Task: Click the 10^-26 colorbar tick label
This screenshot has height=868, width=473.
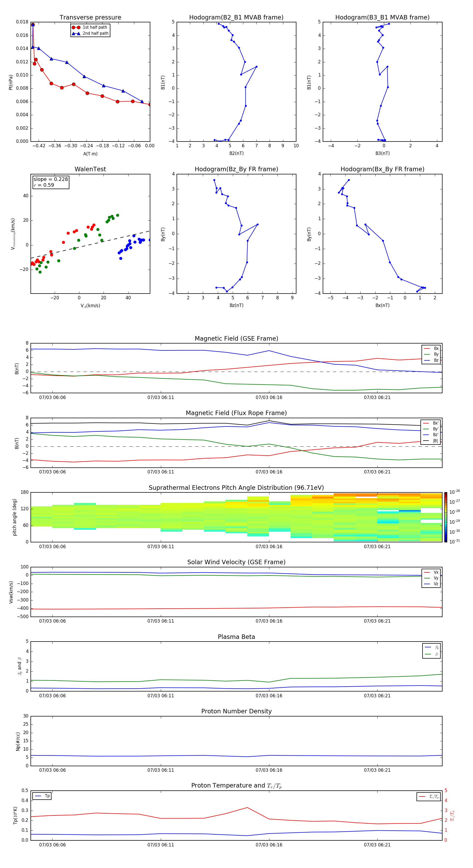Action: point(455,492)
